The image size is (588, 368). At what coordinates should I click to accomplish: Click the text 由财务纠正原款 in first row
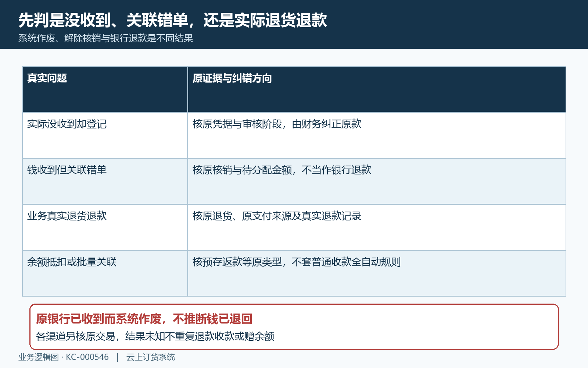click(326, 124)
